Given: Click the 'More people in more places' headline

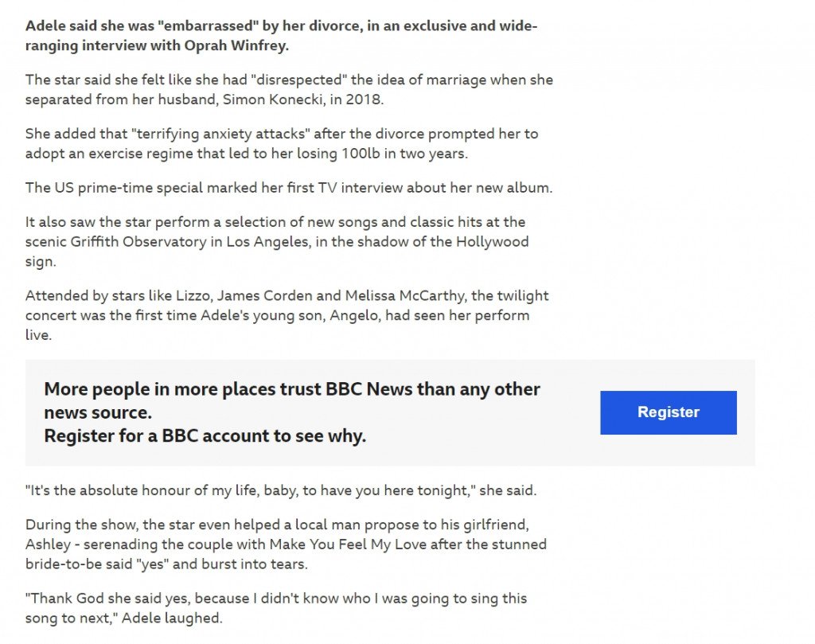Looking at the screenshot, I should 292,400.
